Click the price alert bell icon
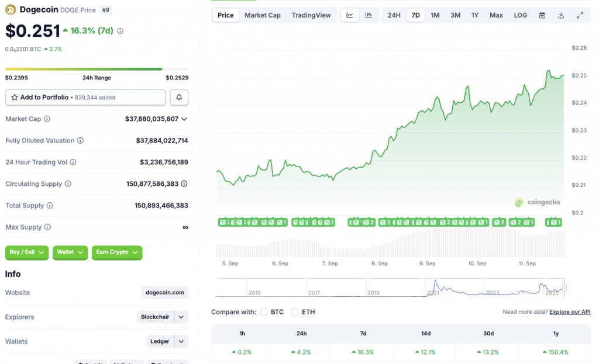The width and height of the screenshot is (599, 364). click(179, 98)
